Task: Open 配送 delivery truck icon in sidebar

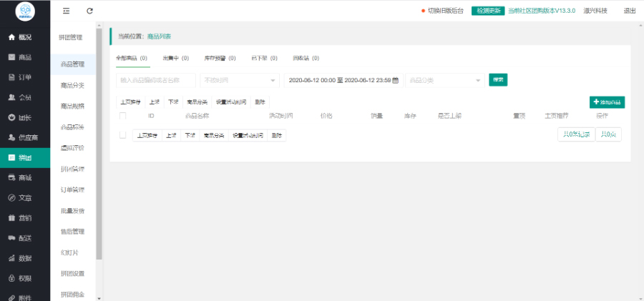Action: click(12, 238)
